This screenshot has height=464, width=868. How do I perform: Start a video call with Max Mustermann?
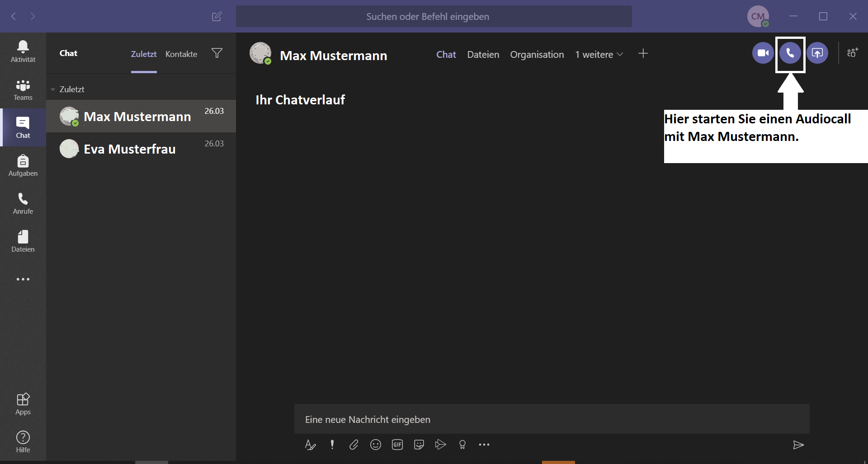pyautogui.click(x=763, y=53)
